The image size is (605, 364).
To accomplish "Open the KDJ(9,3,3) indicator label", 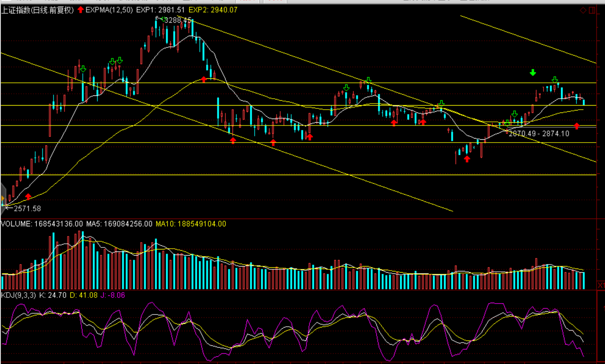I will tap(18, 295).
